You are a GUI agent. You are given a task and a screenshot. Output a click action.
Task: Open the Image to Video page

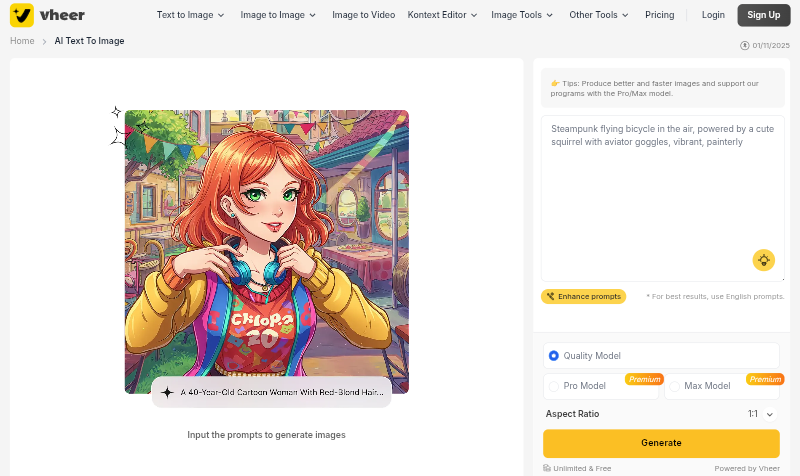click(363, 15)
